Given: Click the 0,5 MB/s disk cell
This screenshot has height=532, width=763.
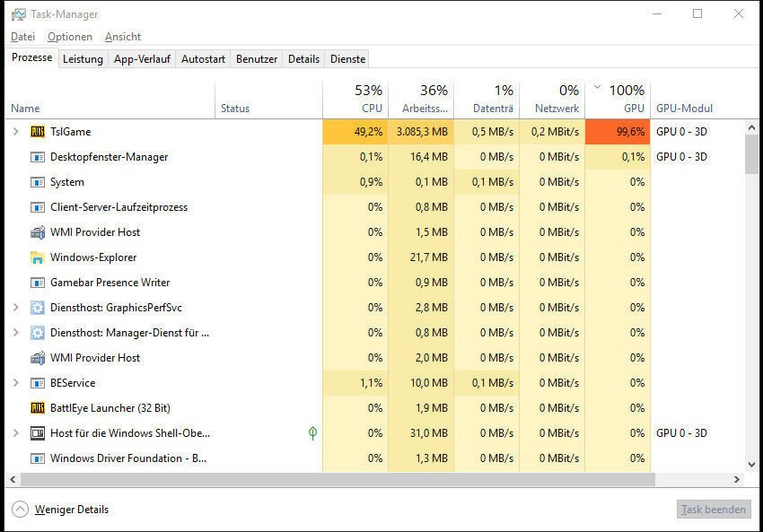Looking at the screenshot, I should click(487, 132).
